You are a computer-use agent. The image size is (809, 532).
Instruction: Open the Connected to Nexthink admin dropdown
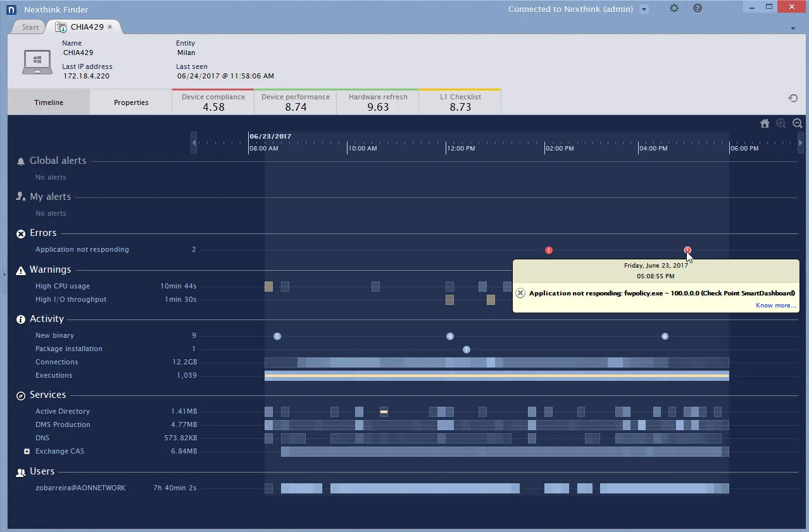click(x=644, y=9)
